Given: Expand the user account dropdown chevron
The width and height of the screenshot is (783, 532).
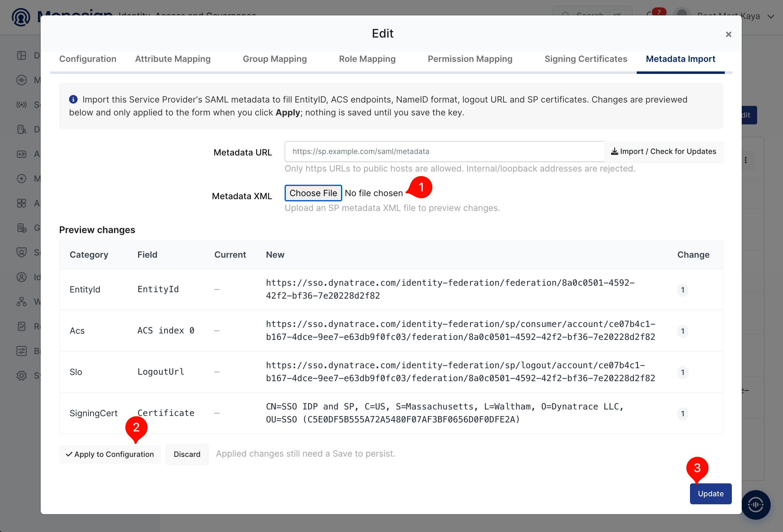Looking at the screenshot, I should tap(771, 16).
